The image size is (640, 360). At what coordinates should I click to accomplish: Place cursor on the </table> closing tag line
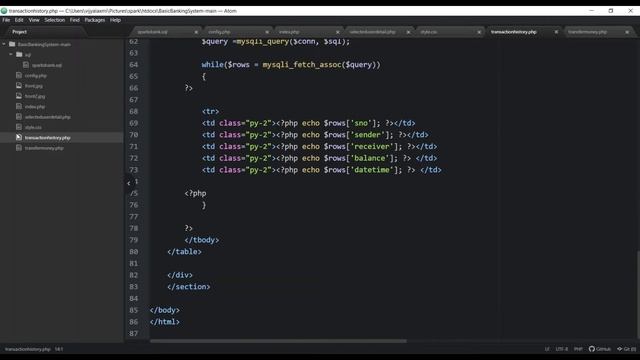(184, 252)
